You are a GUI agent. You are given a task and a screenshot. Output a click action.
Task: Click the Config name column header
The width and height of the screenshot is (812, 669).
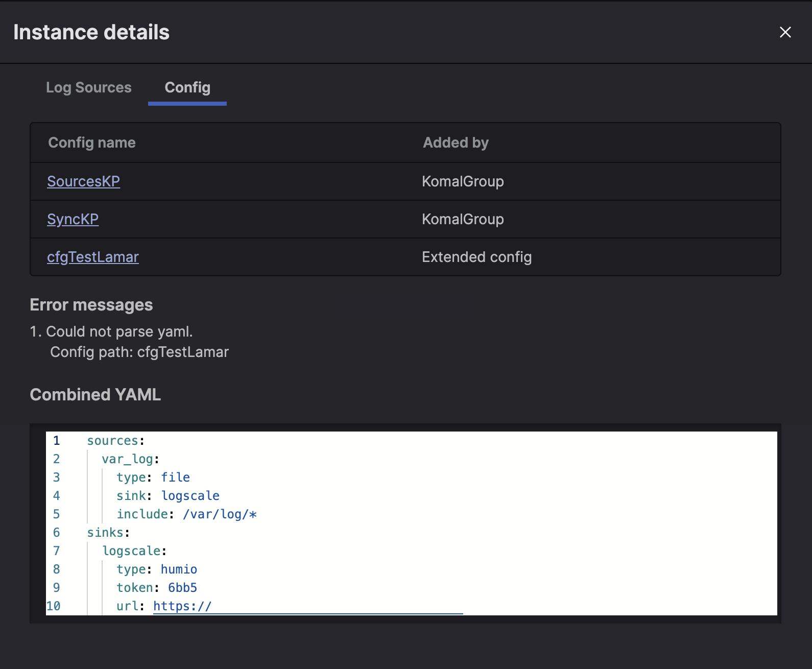(92, 142)
